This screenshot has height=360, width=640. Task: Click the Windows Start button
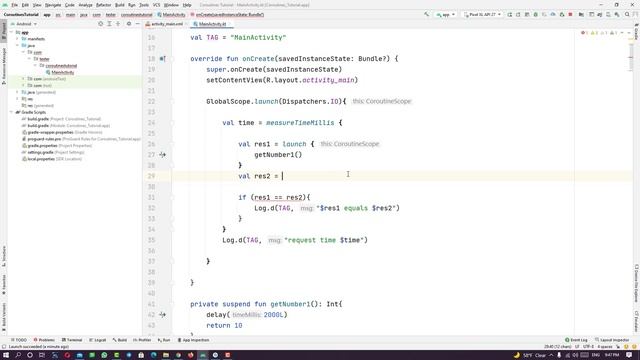pyautogui.click(x=6, y=355)
